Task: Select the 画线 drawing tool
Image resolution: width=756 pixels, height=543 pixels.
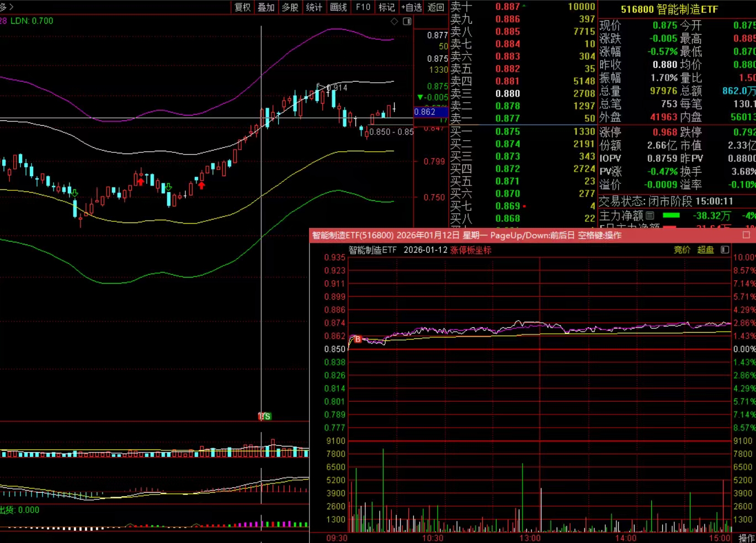Action: pyautogui.click(x=338, y=7)
